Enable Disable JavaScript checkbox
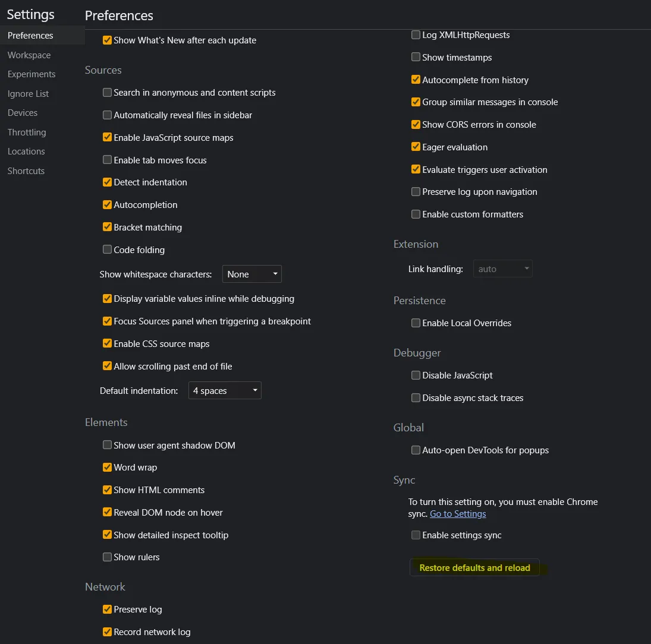Screen dimensions: 651x644 (416, 375)
